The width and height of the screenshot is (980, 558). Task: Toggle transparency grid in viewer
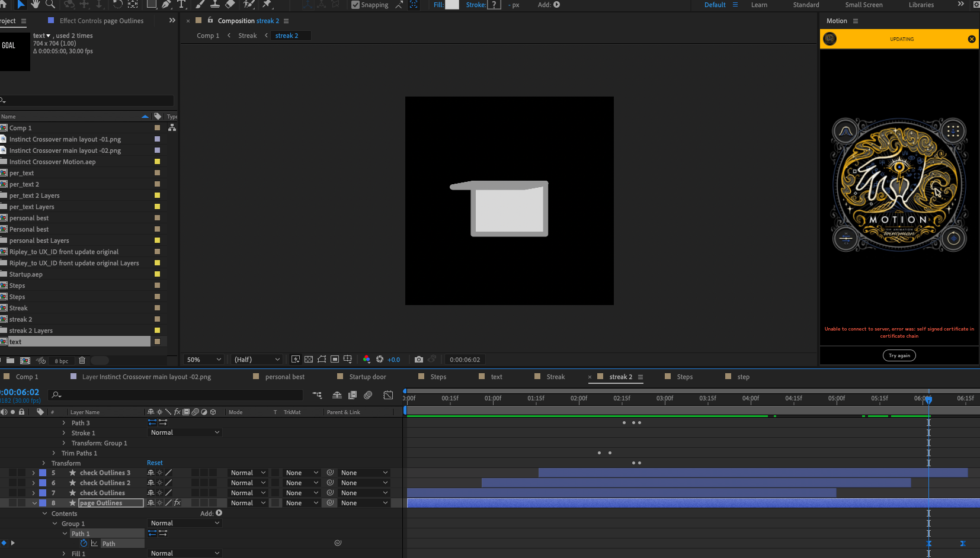pyautogui.click(x=309, y=360)
